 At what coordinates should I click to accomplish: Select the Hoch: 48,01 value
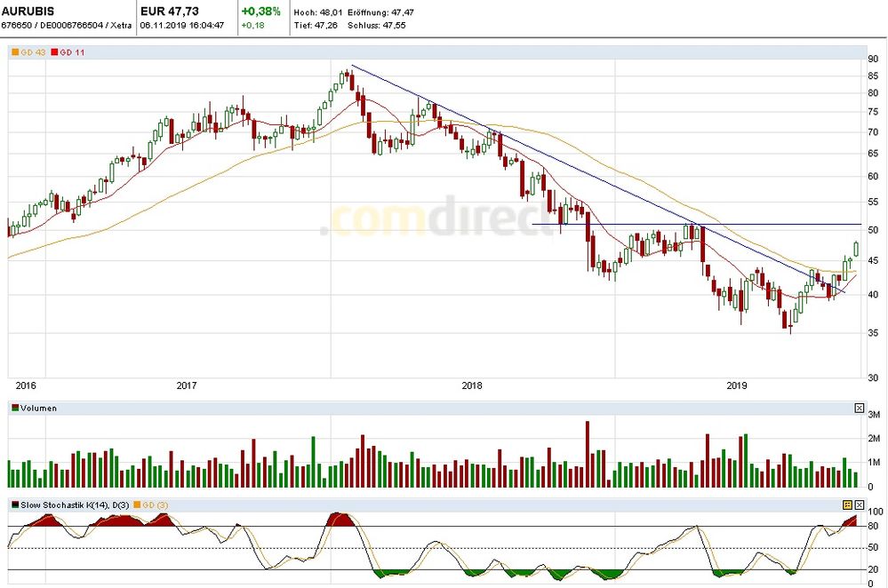coord(316,12)
